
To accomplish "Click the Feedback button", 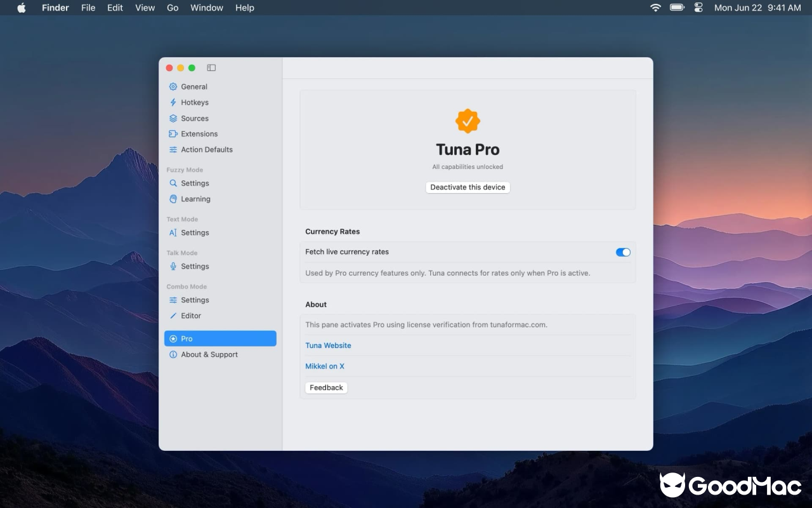I will pyautogui.click(x=326, y=387).
